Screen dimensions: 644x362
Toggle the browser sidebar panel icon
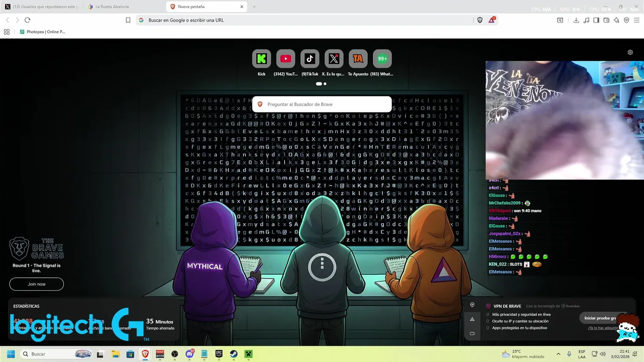pos(596,20)
